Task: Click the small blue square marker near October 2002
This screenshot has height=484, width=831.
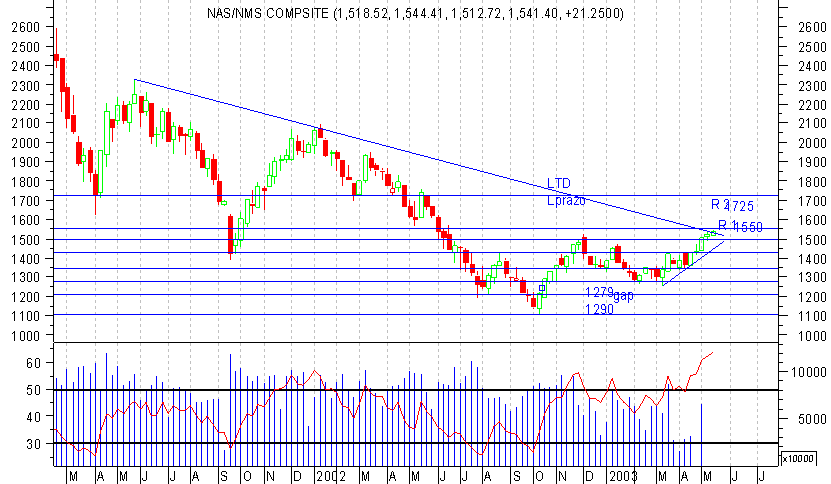Action: click(x=542, y=288)
